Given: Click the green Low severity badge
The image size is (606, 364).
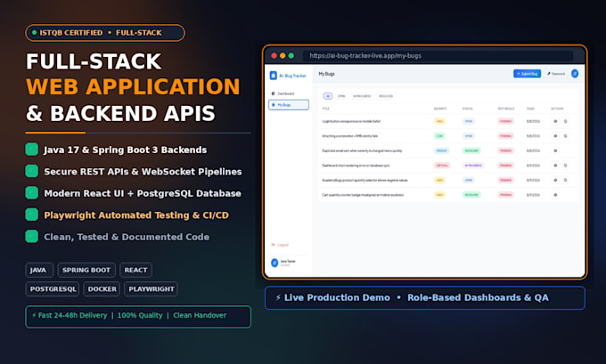Looking at the screenshot, I should point(439,136).
